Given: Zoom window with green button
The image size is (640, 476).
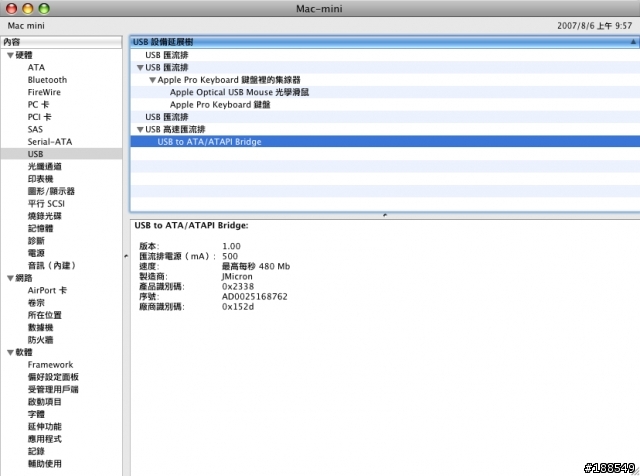Looking at the screenshot, I should pyautogui.click(x=44, y=8).
